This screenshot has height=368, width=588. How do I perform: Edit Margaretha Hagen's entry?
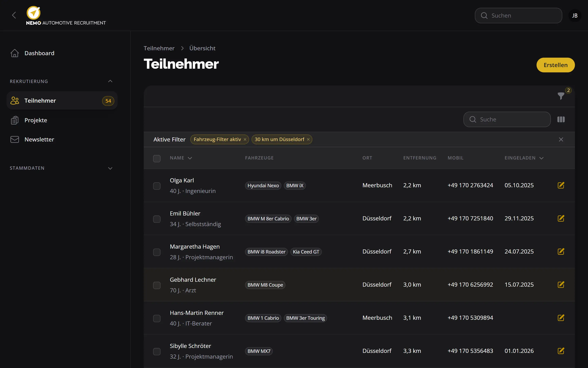click(x=561, y=251)
